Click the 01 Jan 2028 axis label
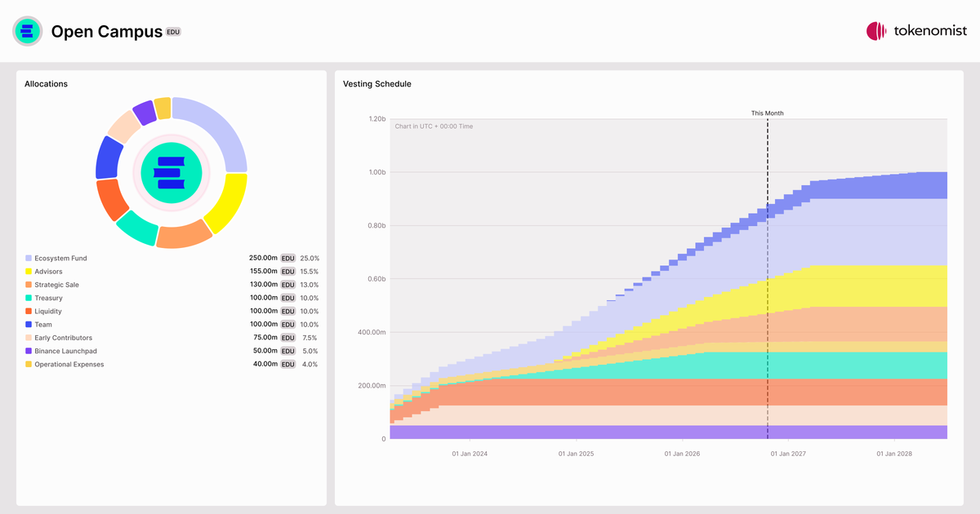This screenshot has width=980, height=514. [895, 453]
